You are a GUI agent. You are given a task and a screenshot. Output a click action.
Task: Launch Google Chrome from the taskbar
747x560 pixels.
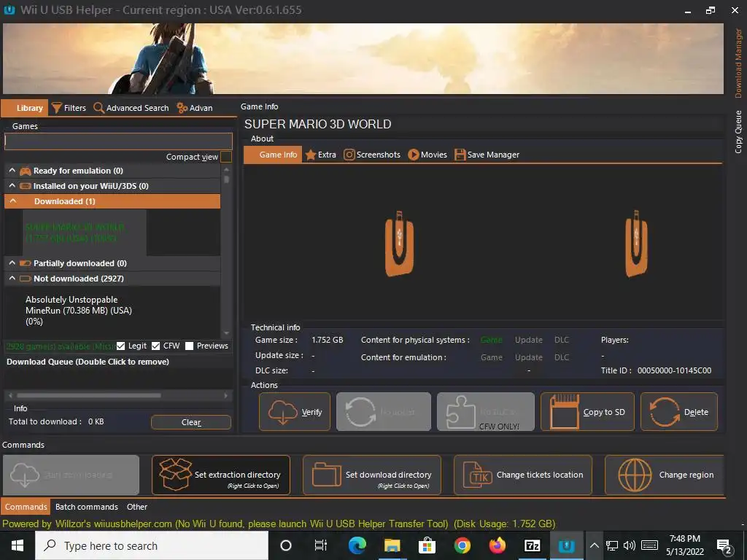click(462, 545)
